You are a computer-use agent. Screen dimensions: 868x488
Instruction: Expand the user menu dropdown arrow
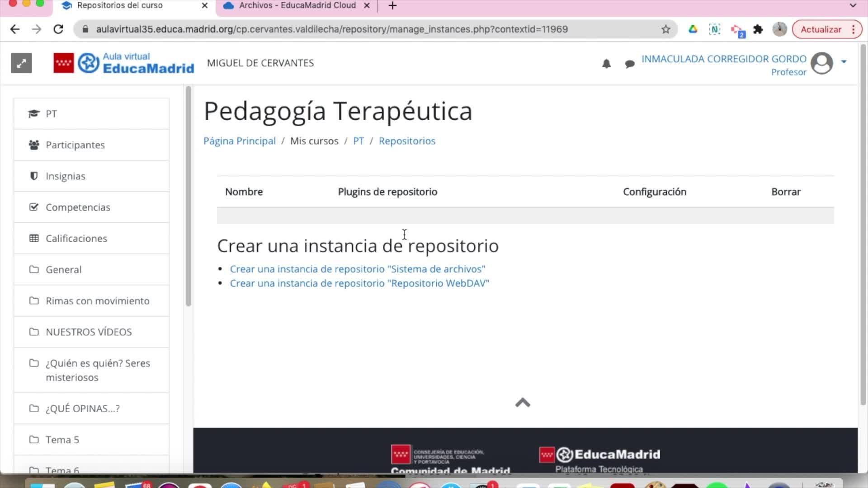tap(844, 62)
